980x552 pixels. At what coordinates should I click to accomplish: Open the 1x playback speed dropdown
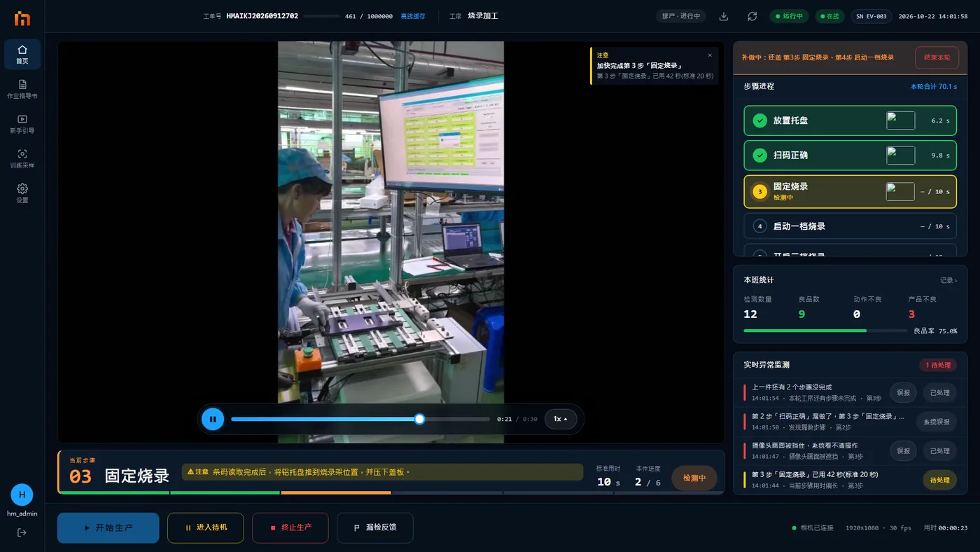coord(561,419)
